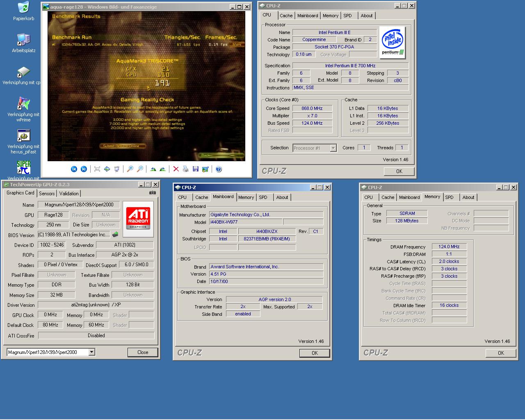Select the 'Verknüpfung mit cp' desktop shortcut
The width and height of the screenshot is (525, 420).
(x=21, y=75)
